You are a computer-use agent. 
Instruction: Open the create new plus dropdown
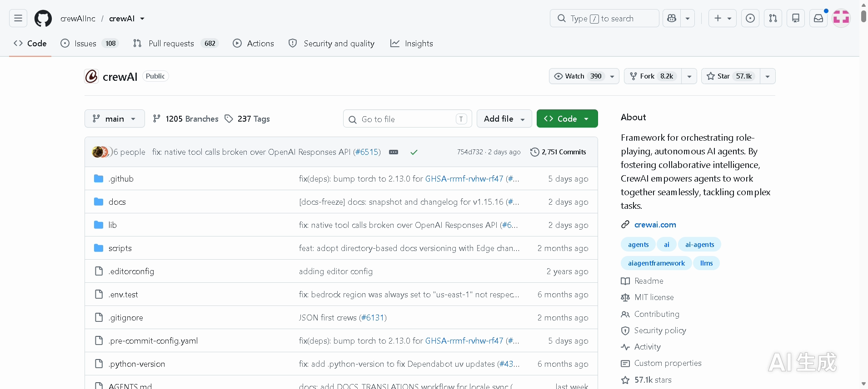tap(723, 18)
